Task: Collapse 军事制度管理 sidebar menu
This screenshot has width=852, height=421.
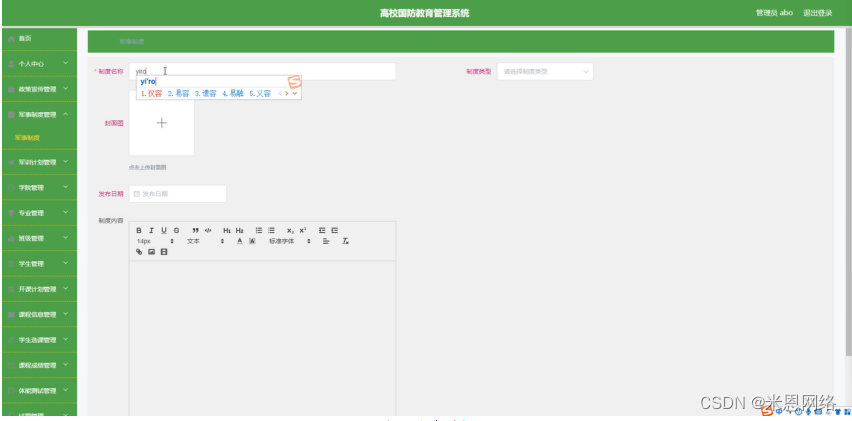Action: [39, 115]
